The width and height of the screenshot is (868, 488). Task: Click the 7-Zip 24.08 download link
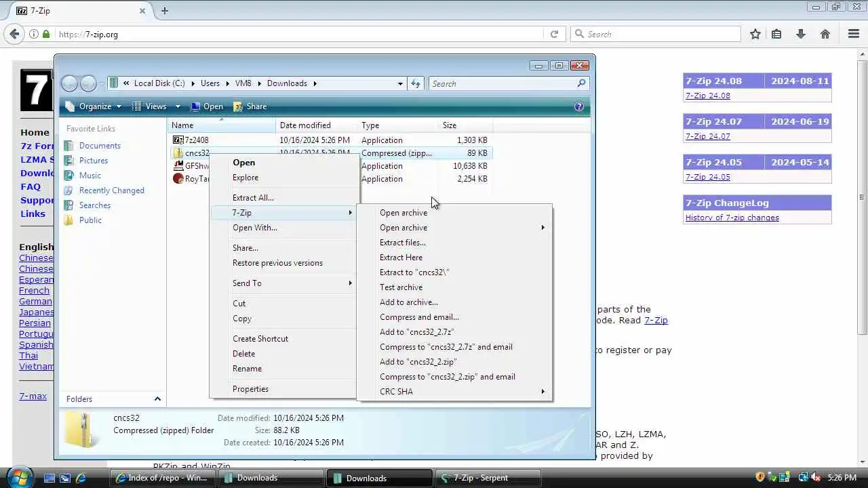click(707, 96)
